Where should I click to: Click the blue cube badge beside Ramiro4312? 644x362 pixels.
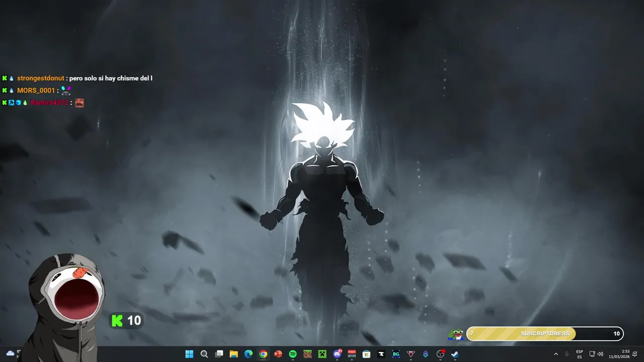click(18, 103)
